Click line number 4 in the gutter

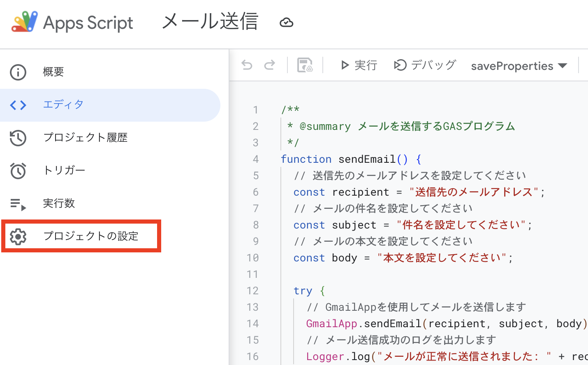click(x=256, y=159)
